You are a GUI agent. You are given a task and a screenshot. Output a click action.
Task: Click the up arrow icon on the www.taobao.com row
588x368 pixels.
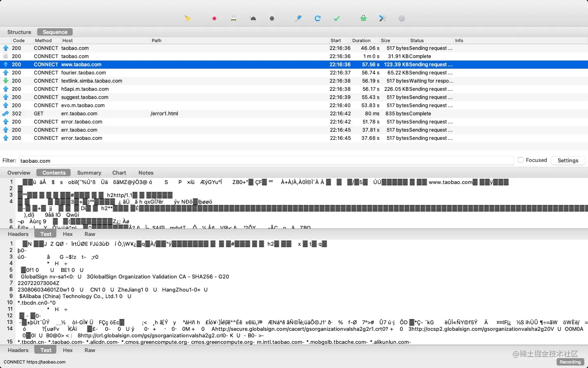click(6, 65)
